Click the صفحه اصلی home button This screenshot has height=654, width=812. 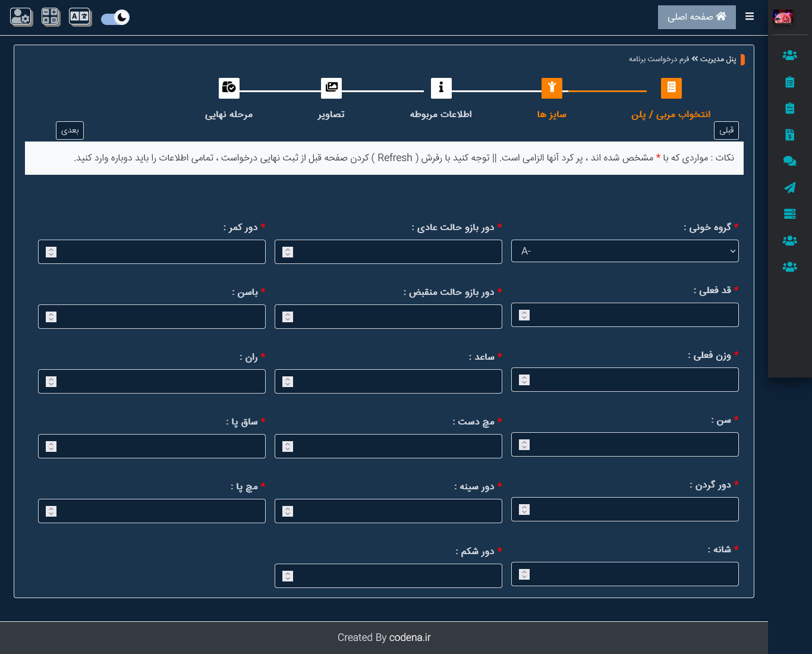(x=697, y=17)
